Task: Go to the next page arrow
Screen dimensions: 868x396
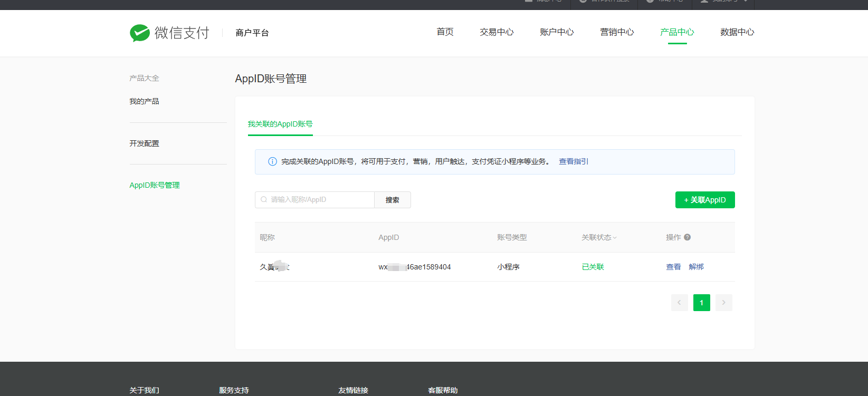Action: [723, 303]
